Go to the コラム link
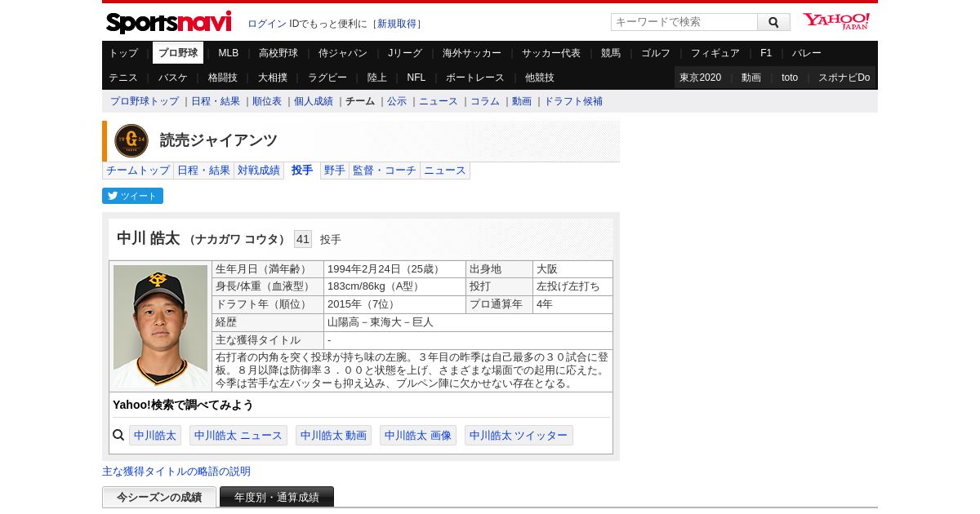 (x=485, y=101)
